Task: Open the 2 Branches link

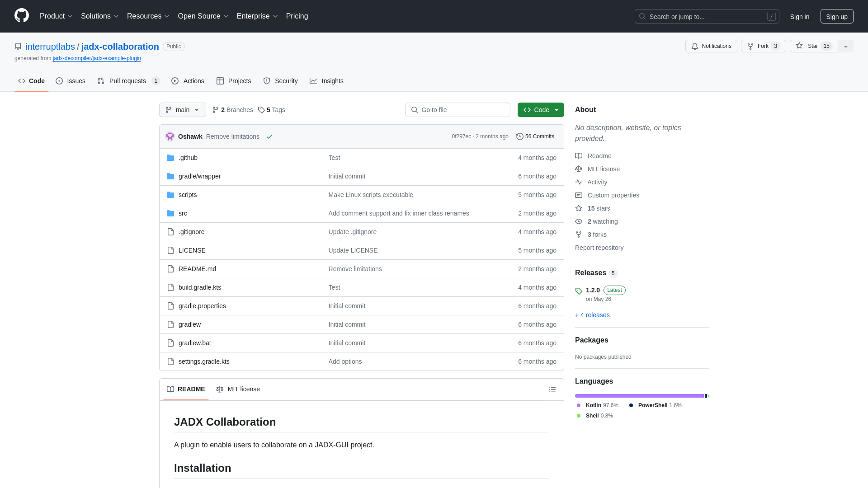Action: tap(233, 110)
